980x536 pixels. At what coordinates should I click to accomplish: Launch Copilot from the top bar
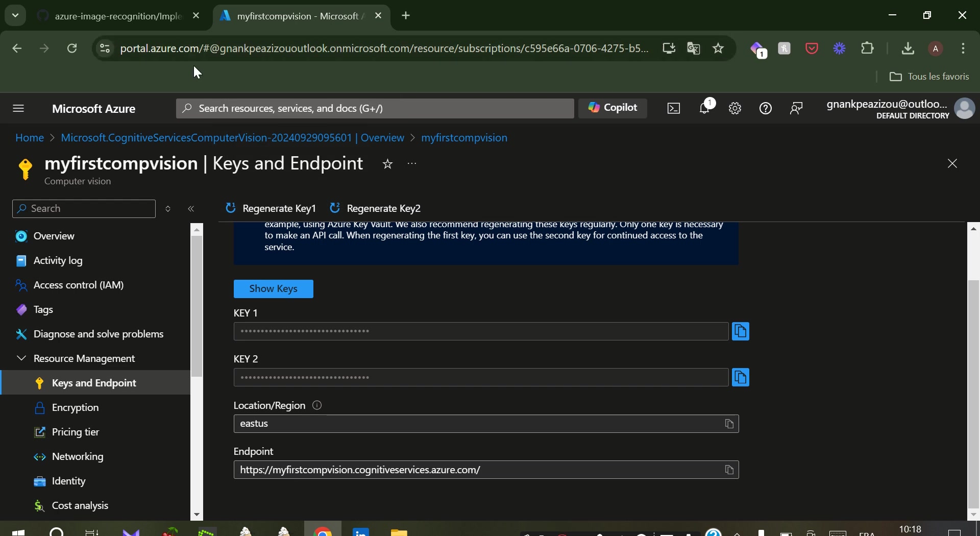click(x=614, y=108)
